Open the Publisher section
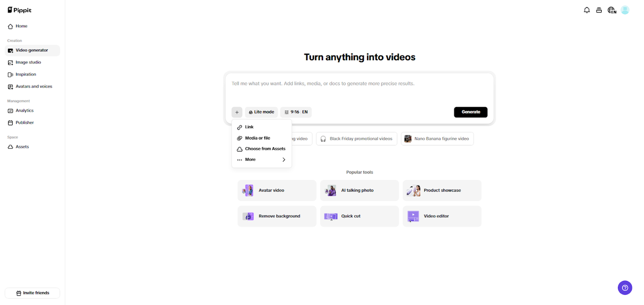644x305 pixels. pyautogui.click(x=24, y=122)
